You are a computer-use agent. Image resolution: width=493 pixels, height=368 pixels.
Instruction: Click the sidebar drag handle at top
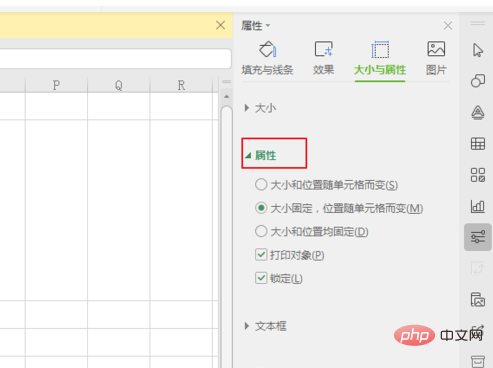click(478, 23)
